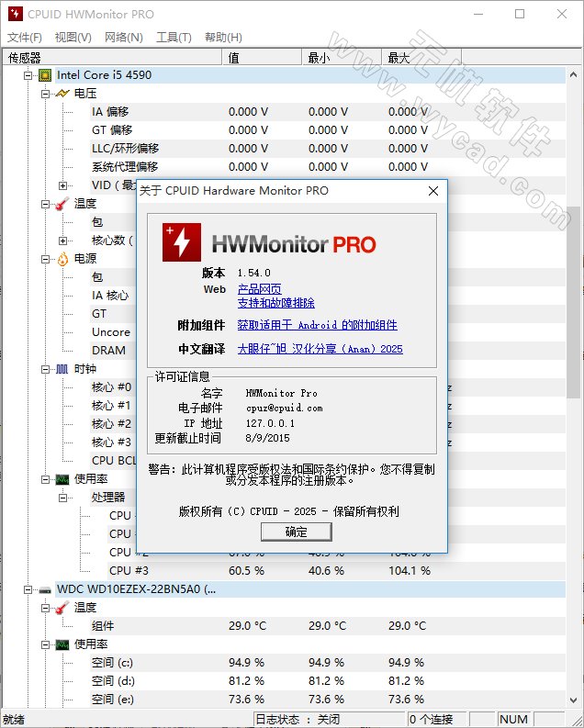Open the 帮助(H) menu
The width and height of the screenshot is (584, 728).
coord(223,37)
